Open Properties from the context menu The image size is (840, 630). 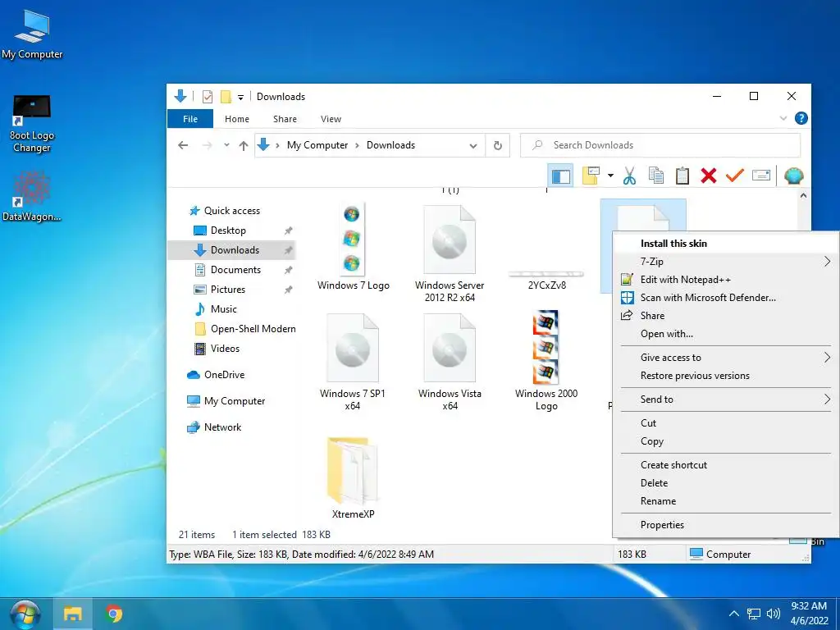click(x=726, y=525)
